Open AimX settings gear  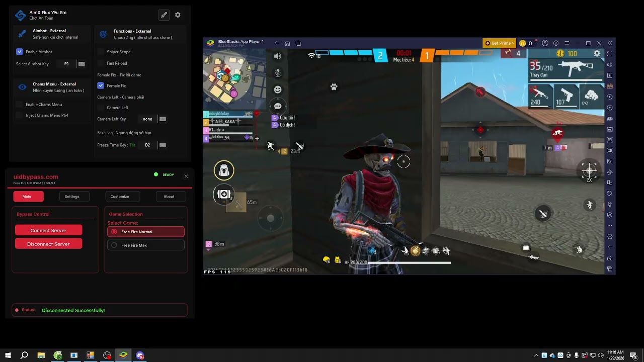[178, 15]
